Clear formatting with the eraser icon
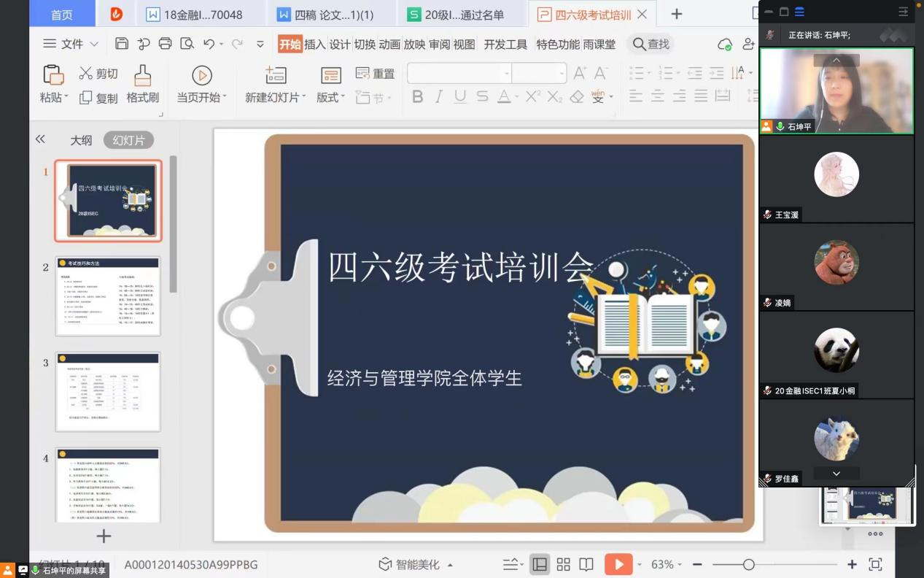The image size is (924, 578). coord(577,96)
